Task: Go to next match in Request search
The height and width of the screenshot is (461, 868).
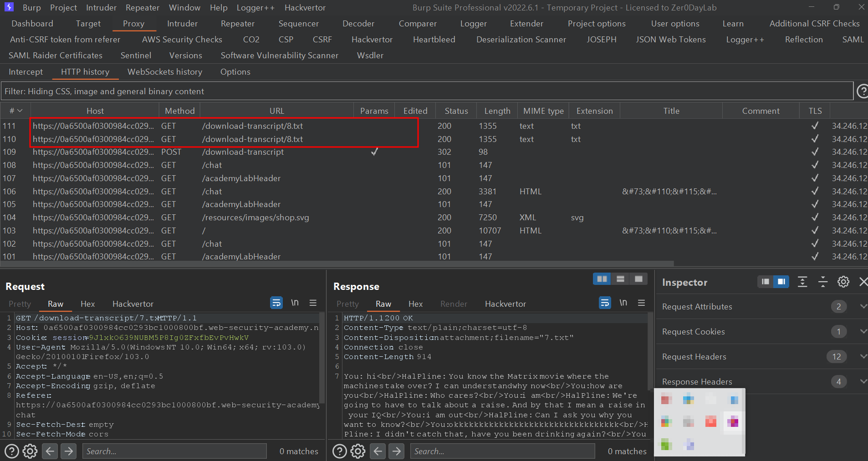Action: point(69,451)
